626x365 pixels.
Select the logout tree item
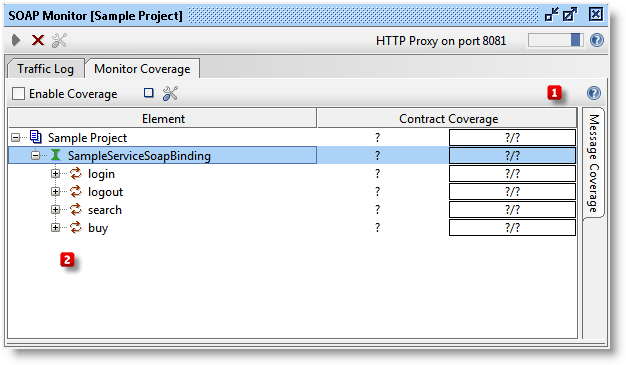point(105,192)
